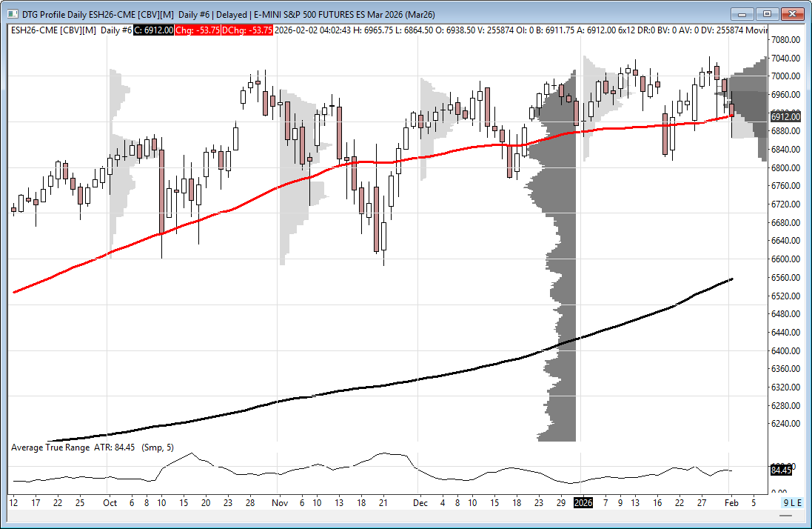Click the red DChg: -53.75 field

[248, 30]
